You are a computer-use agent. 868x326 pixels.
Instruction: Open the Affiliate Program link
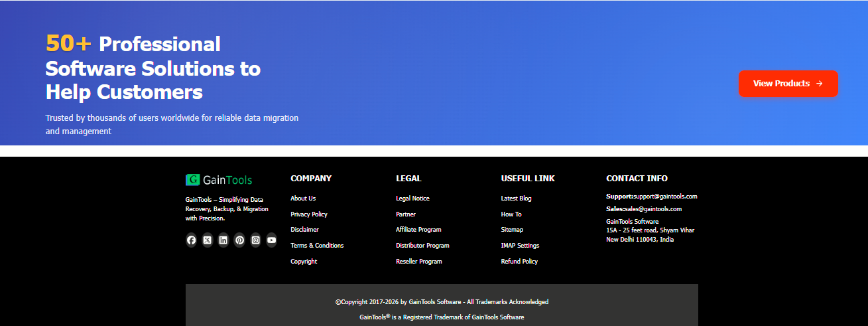click(x=418, y=230)
